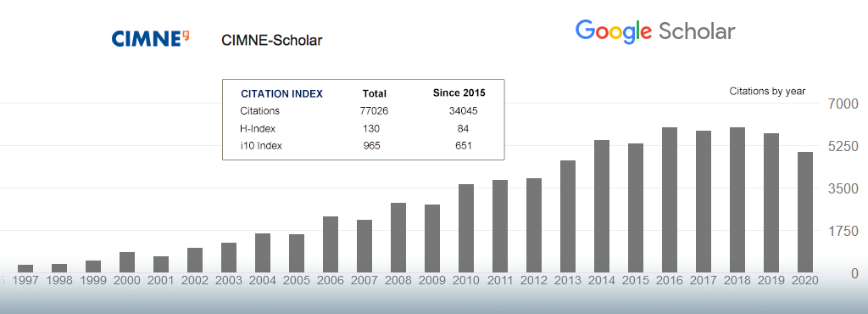The width and height of the screenshot is (868, 314).
Task: Click the 2000 citations bar
Action: pyautogui.click(x=127, y=262)
